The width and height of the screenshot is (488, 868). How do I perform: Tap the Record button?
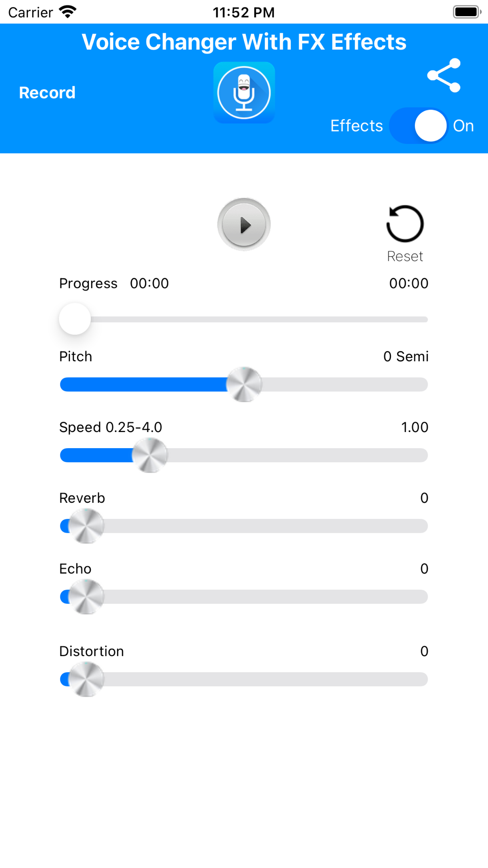[x=47, y=93]
